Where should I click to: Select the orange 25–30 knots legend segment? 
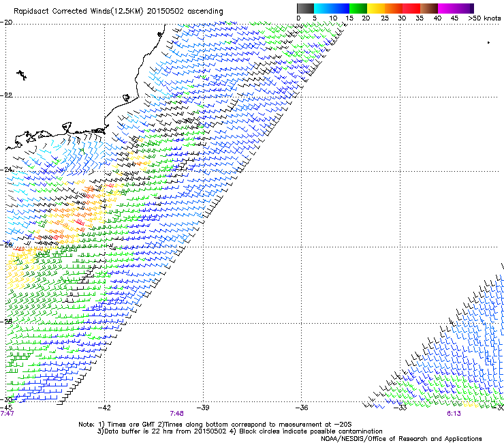pyautogui.click(x=394, y=8)
